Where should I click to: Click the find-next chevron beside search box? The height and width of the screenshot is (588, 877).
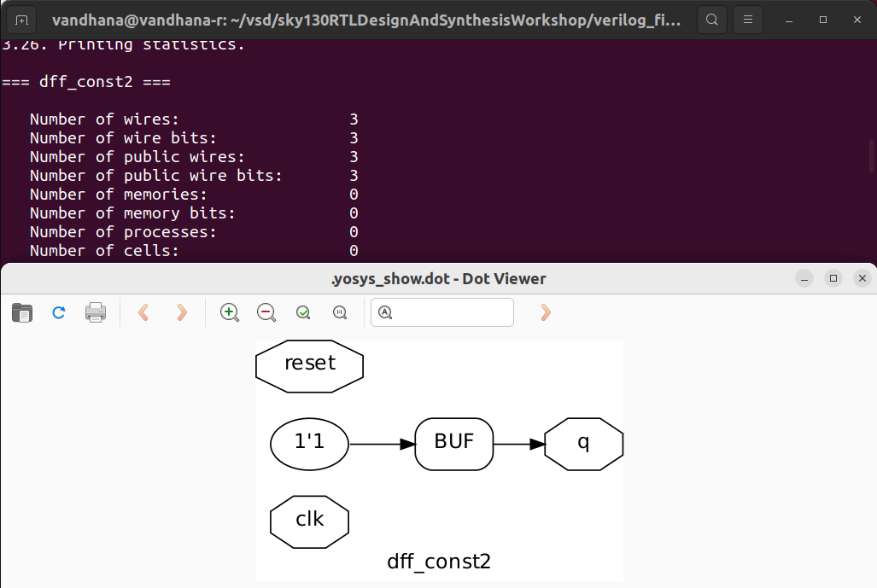[x=544, y=312]
